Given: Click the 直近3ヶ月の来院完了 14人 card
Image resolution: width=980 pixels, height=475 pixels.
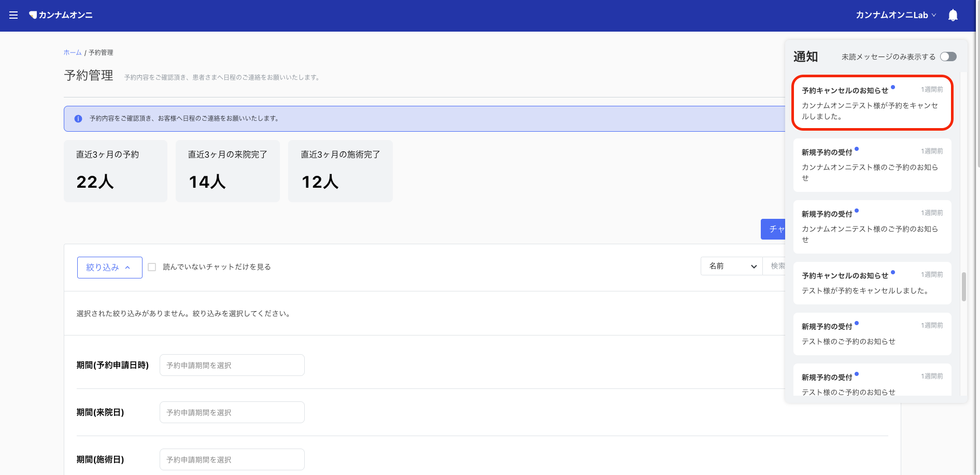Looking at the screenshot, I should [228, 171].
